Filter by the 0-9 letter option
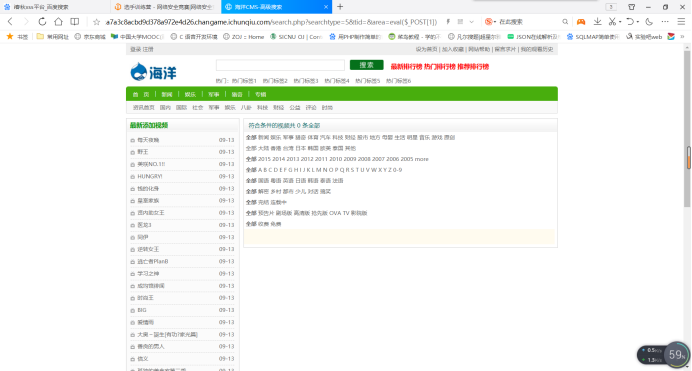 397,170
